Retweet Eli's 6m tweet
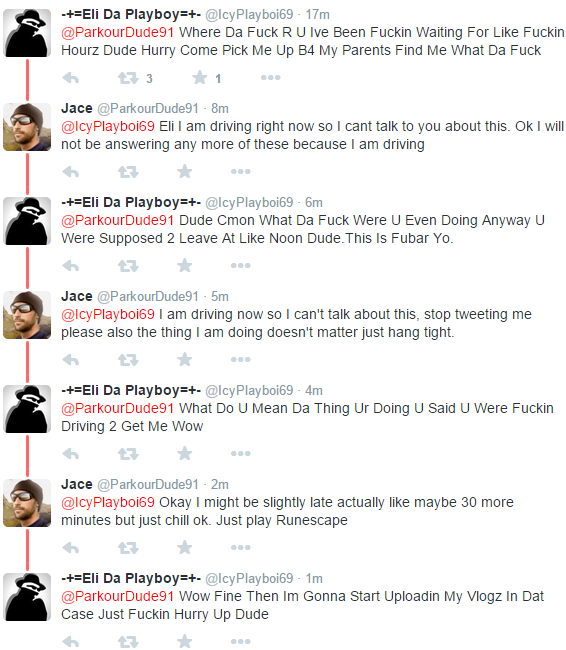 [x=128, y=266]
